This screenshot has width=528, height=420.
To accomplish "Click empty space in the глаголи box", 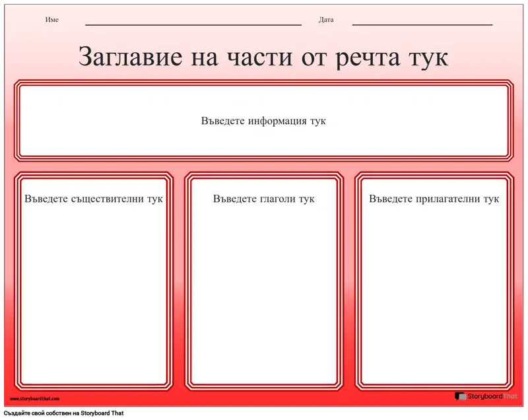I will [x=263, y=297].
